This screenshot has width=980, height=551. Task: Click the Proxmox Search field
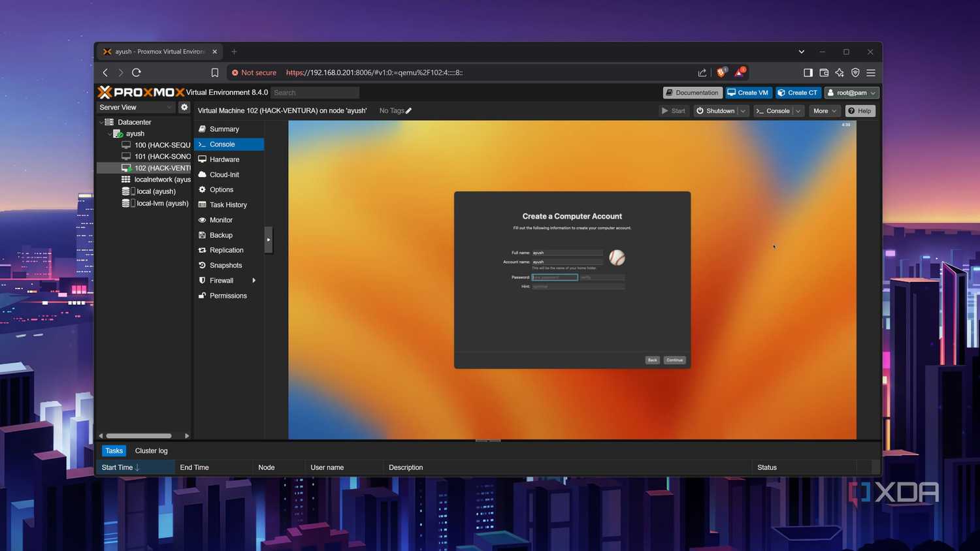pos(315,93)
